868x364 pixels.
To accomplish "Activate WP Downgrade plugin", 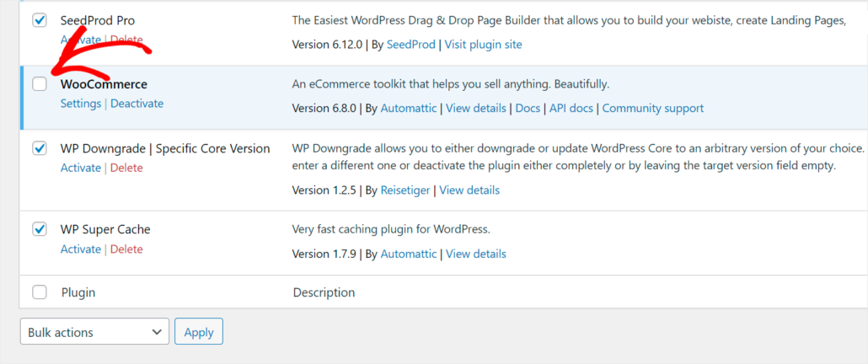I will pos(81,168).
